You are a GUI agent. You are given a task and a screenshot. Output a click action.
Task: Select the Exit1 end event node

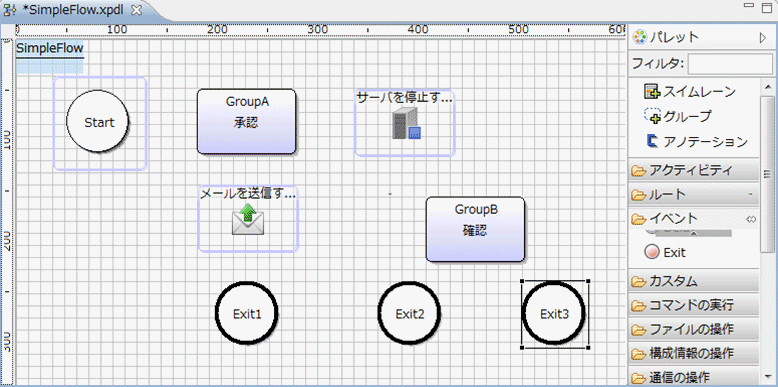pyautogui.click(x=247, y=313)
